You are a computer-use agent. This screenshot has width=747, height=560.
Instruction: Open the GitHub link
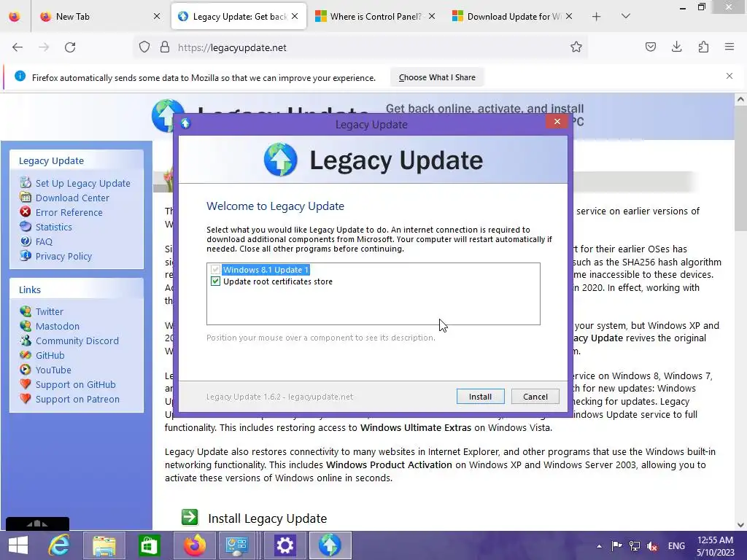coord(50,355)
